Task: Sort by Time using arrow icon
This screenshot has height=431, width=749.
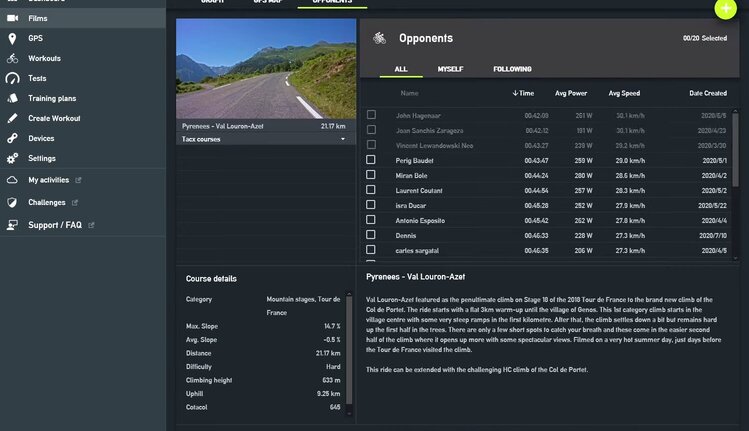Action: pyautogui.click(x=515, y=93)
